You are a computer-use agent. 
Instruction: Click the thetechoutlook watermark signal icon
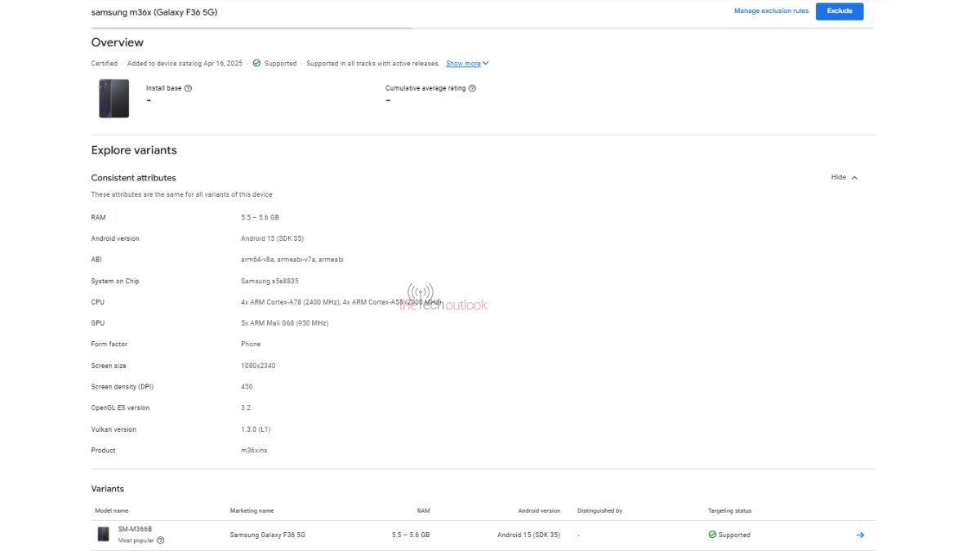pos(420,291)
